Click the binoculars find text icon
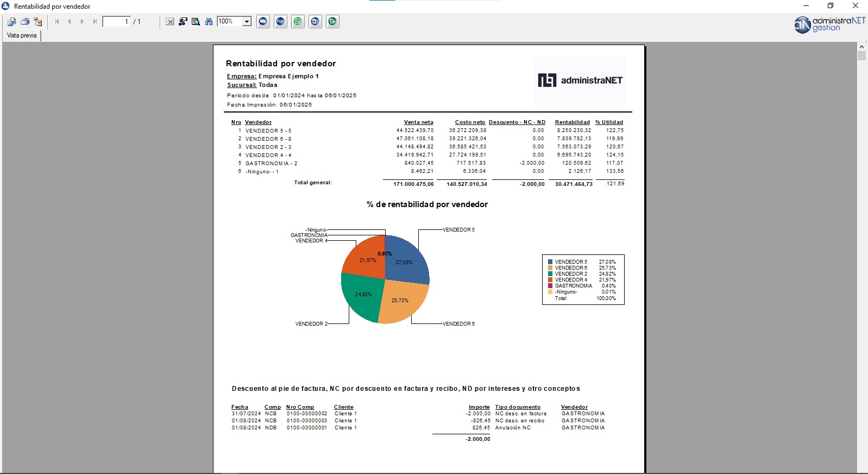 click(x=209, y=22)
